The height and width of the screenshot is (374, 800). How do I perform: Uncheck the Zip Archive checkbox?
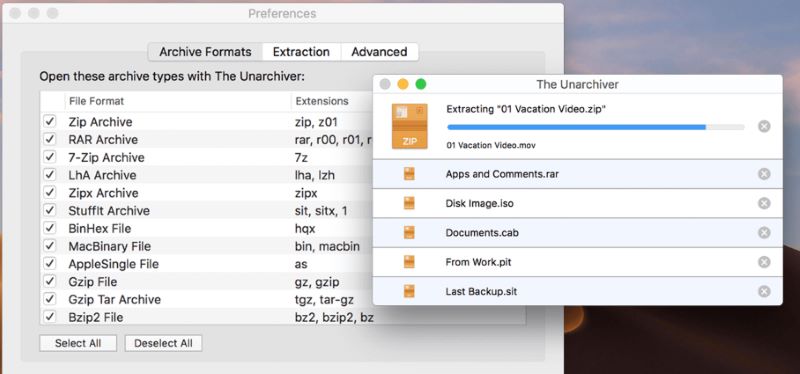[x=49, y=121]
